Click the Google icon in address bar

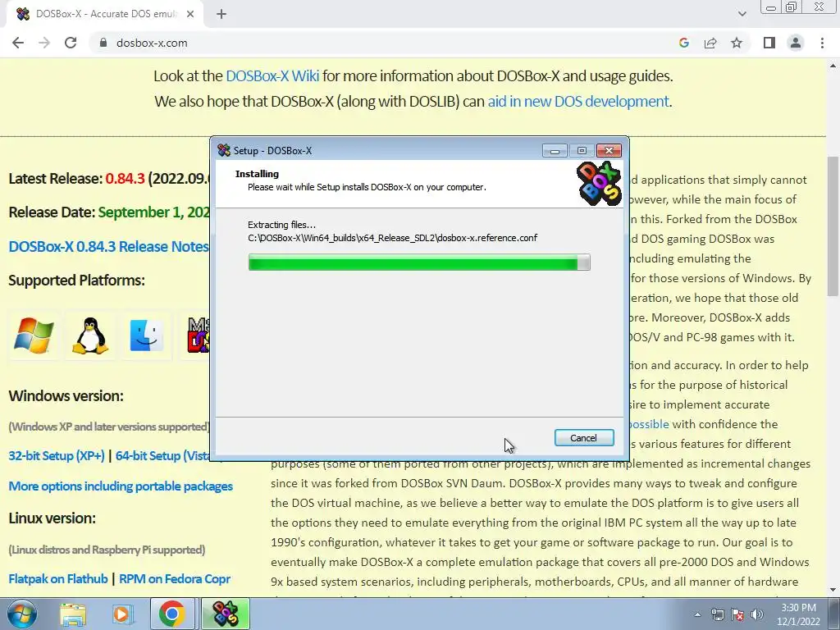(x=683, y=43)
